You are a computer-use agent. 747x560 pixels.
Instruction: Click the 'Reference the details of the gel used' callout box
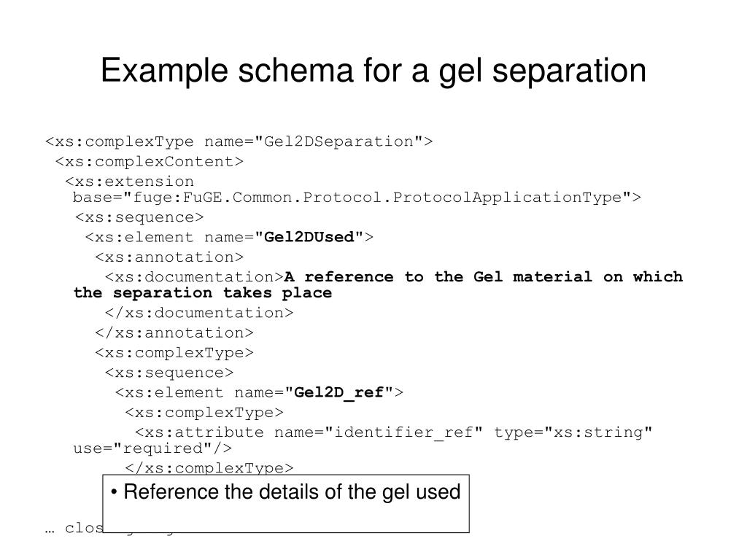pos(286,503)
